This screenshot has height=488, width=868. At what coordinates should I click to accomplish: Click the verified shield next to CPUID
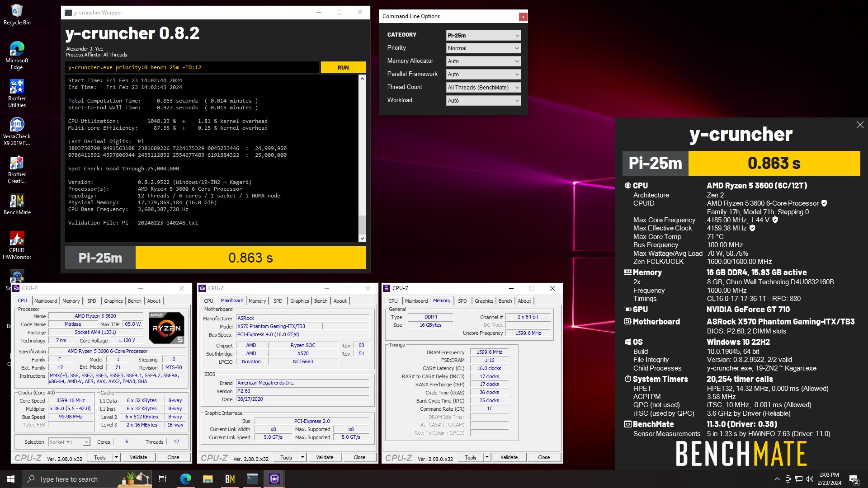[824, 203]
